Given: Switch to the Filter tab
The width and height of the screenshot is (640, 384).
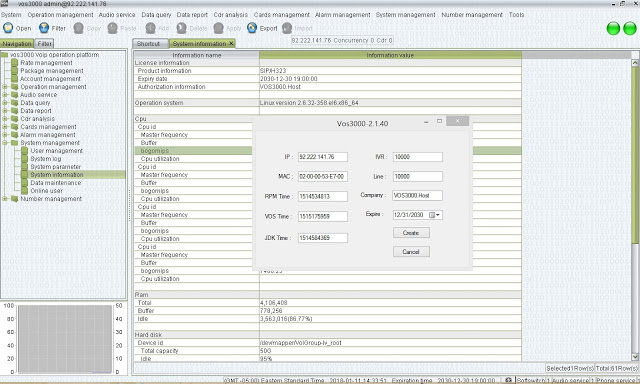Looking at the screenshot, I should [44, 43].
